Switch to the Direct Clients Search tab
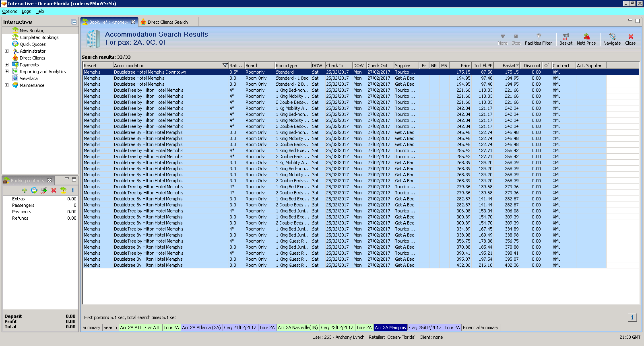This screenshot has width=644, height=346. (x=167, y=22)
